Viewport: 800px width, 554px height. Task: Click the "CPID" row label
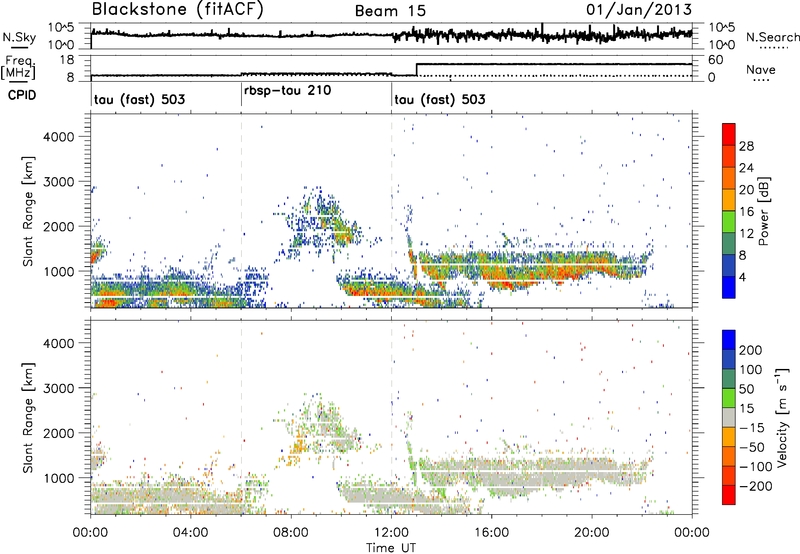coord(22,95)
